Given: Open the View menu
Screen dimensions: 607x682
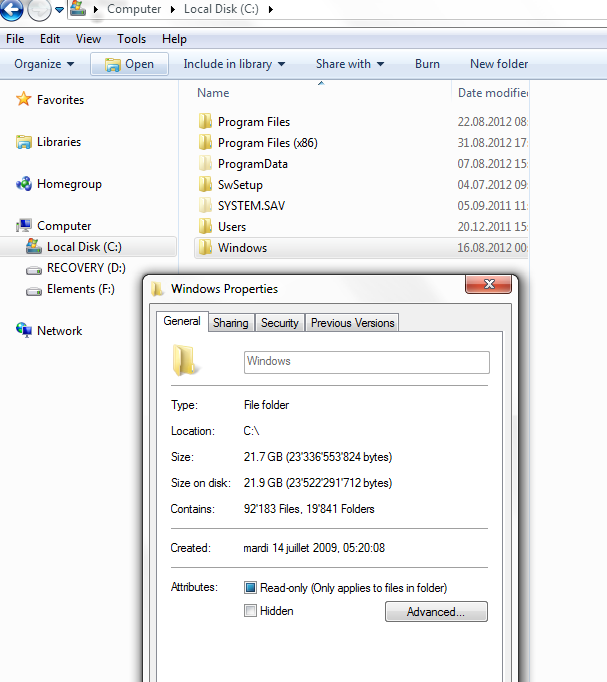Looking at the screenshot, I should (88, 39).
